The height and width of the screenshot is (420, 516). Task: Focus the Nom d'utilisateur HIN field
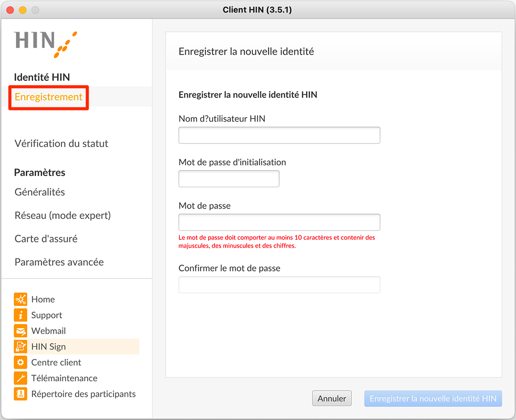point(279,135)
